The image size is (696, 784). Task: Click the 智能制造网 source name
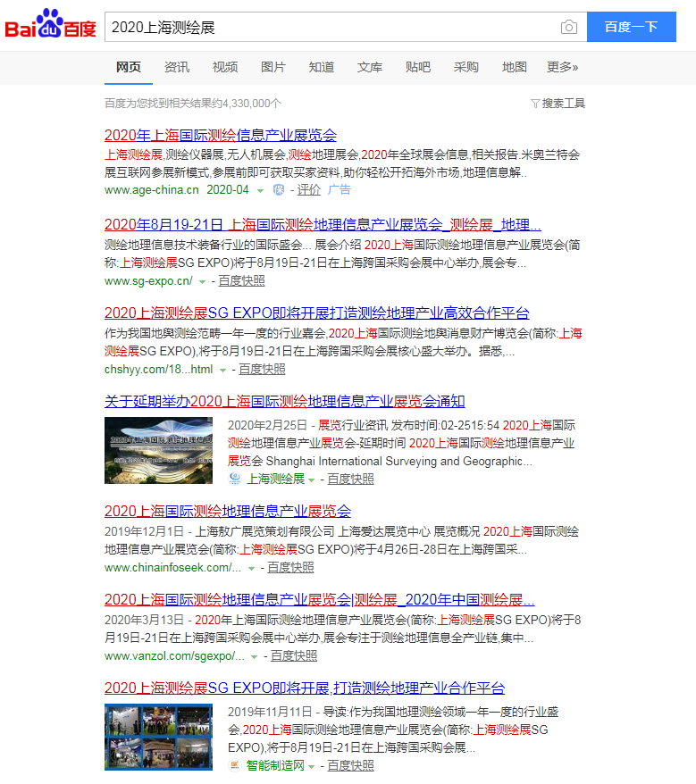tap(276, 765)
